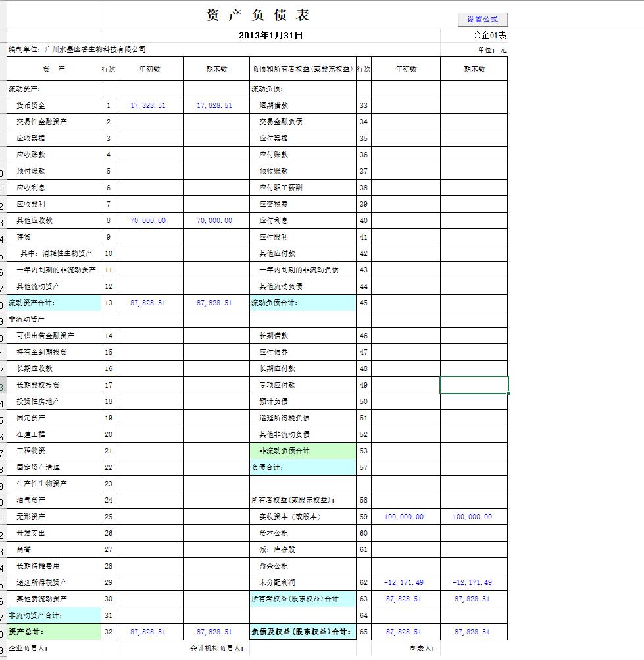Click the 短期借款 label cell
The width and height of the screenshot is (644, 660).
pos(303,105)
